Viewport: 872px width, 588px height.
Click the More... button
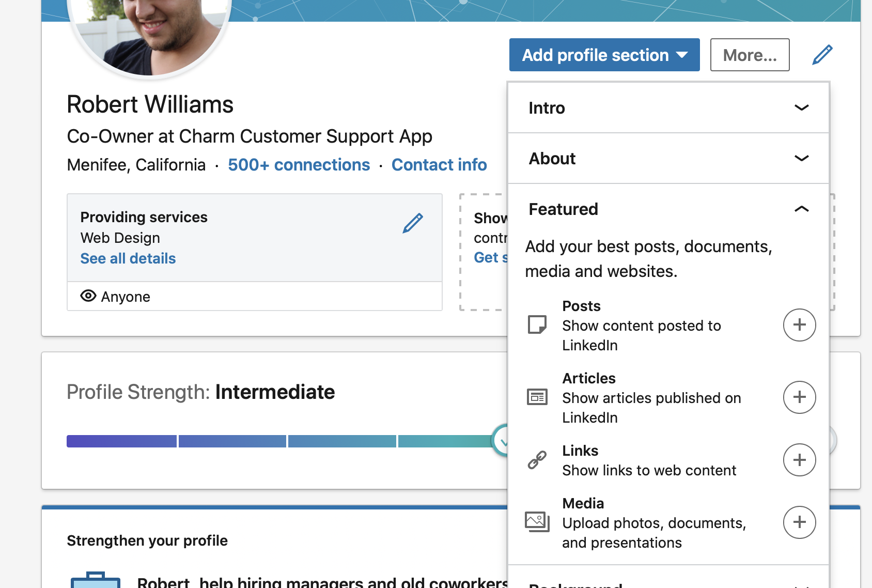click(750, 55)
